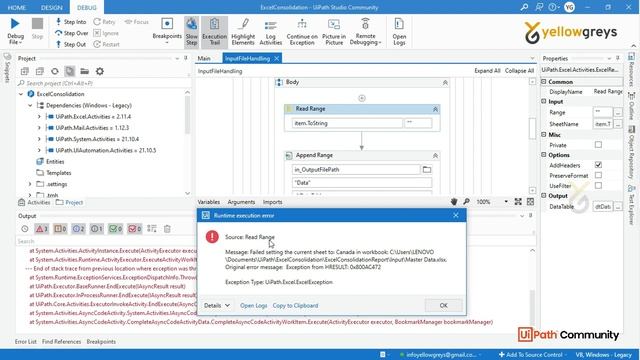640x360 pixels.
Task: Close the InputFileHandling tab
Action: tap(276, 58)
